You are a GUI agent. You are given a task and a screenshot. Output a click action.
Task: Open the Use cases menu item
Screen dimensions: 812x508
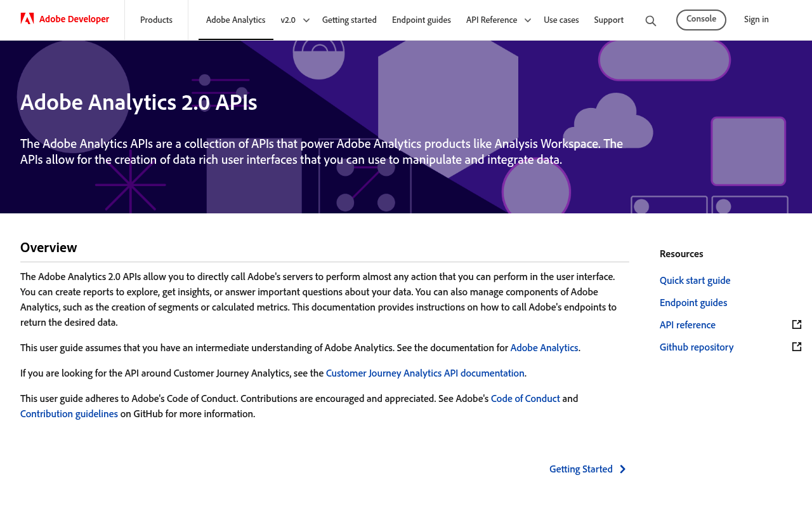coord(561,20)
